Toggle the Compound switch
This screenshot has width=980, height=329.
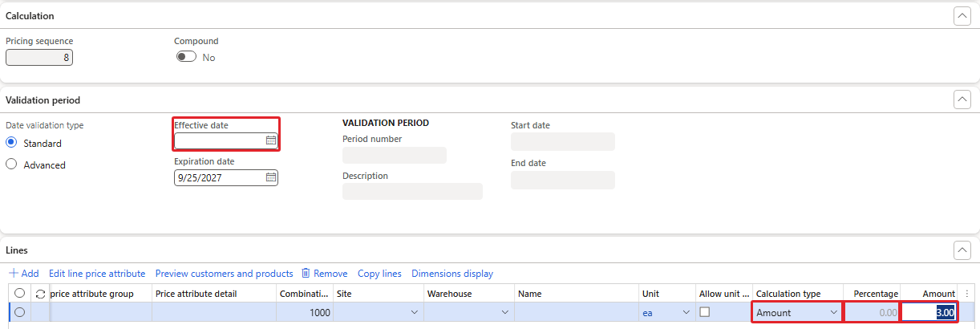tap(186, 57)
